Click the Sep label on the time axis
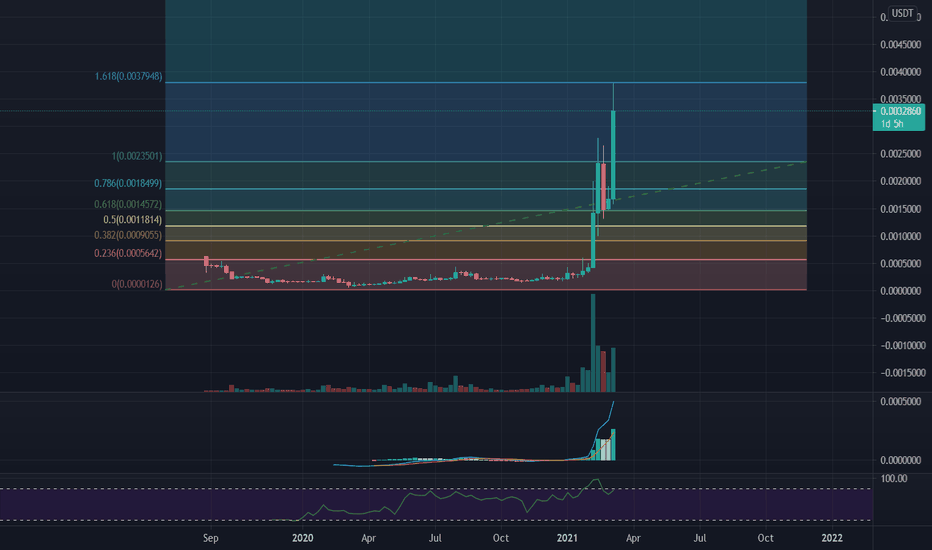 210,538
